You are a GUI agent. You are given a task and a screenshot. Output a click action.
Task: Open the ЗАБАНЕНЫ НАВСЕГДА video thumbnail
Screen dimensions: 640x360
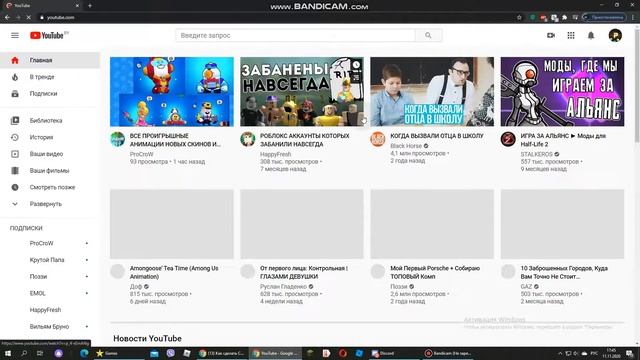[x=302, y=91]
